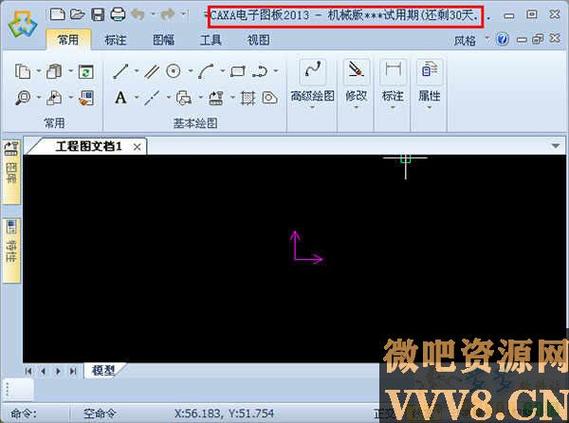Image resolution: width=569 pixels, height=423 pixels.
Task: Redo the last undone action
Action: pos(168,15)
